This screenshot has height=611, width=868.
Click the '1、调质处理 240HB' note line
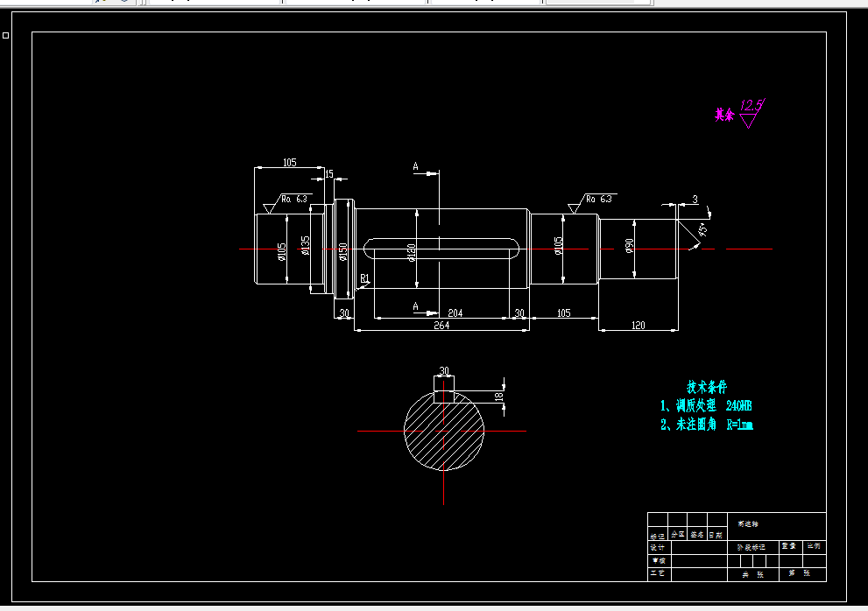[706, 405]
